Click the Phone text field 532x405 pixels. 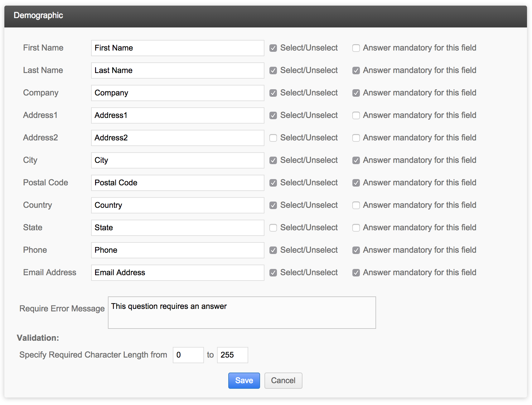tap(178, 250)
